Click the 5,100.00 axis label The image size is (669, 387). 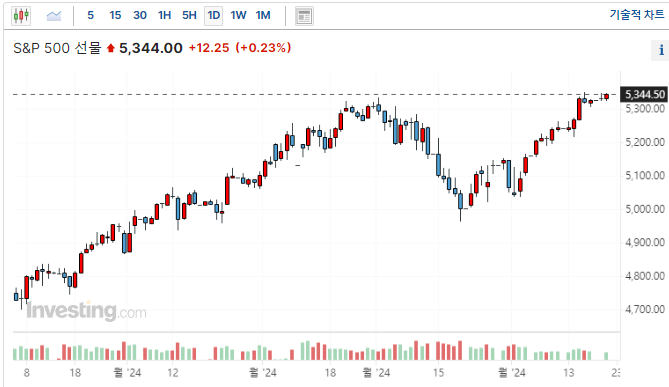[x=645, y=175]
